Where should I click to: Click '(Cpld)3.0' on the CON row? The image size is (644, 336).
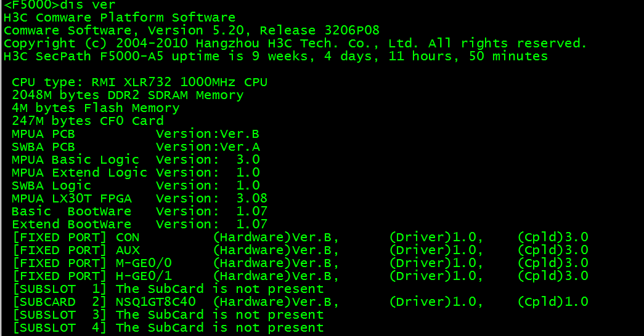pos(553,237)
